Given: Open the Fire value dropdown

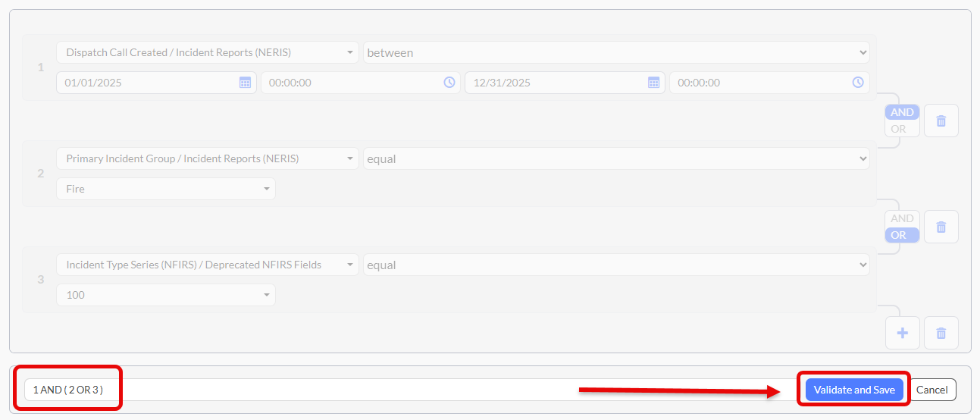Looking at the screenshot, I should pos(165,189).
